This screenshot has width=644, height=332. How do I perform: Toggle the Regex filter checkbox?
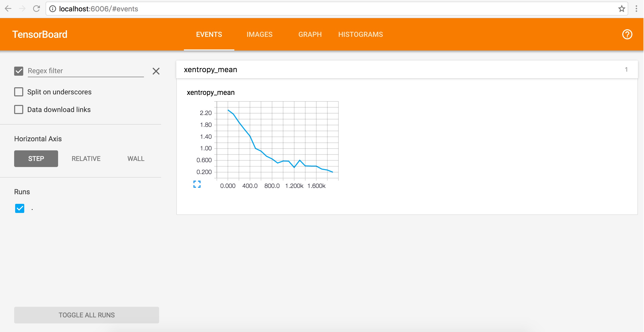(x=19, y=71)
